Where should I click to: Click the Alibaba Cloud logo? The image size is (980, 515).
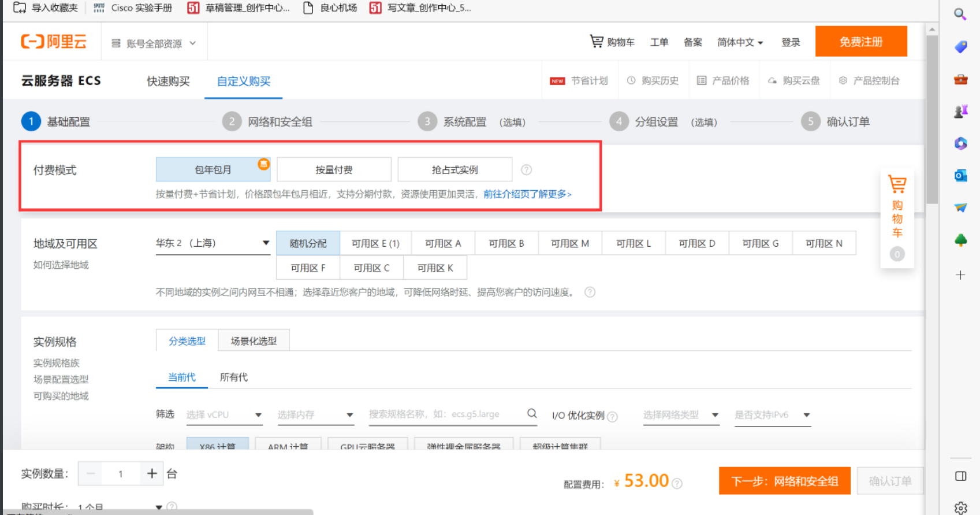pyautogui.click(x=54, y=42)
